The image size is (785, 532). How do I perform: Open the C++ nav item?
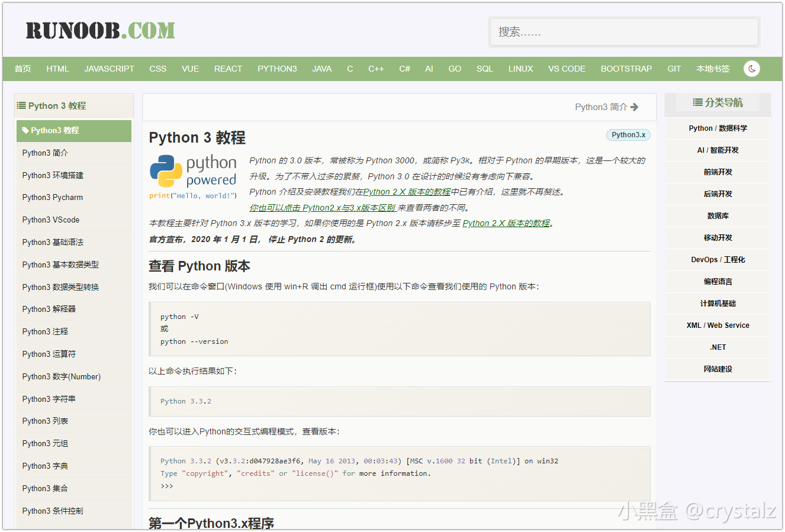[x=376, y=69]
